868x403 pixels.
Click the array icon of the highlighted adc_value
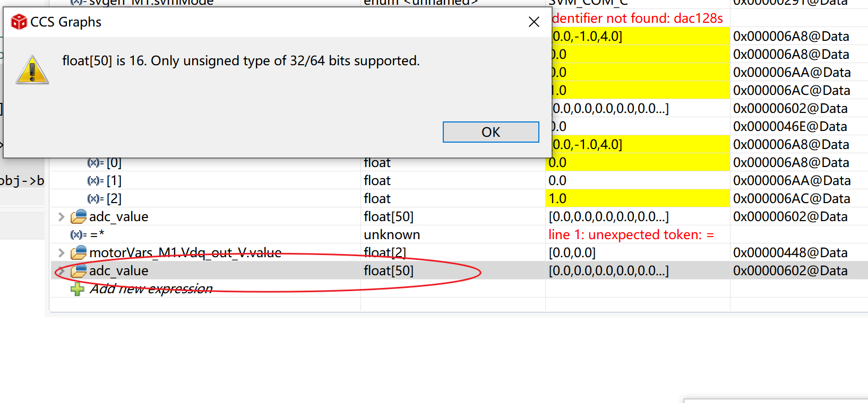point(79,271)
